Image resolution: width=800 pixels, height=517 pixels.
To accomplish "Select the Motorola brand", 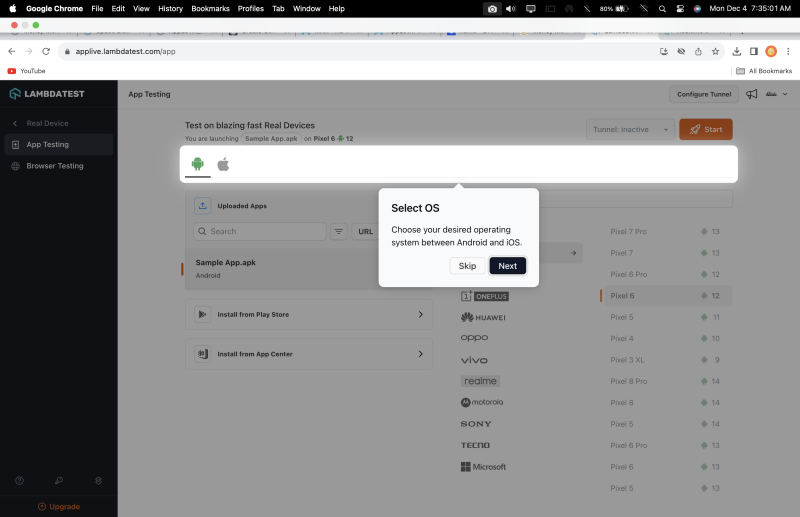I will (x=482, y=402).
